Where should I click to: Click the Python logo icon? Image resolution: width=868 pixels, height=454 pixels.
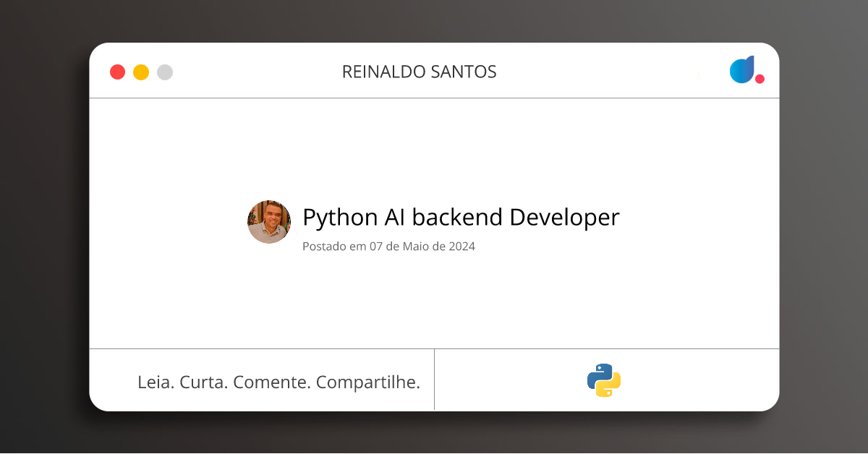pyautogui.click(x=604, y=380)
